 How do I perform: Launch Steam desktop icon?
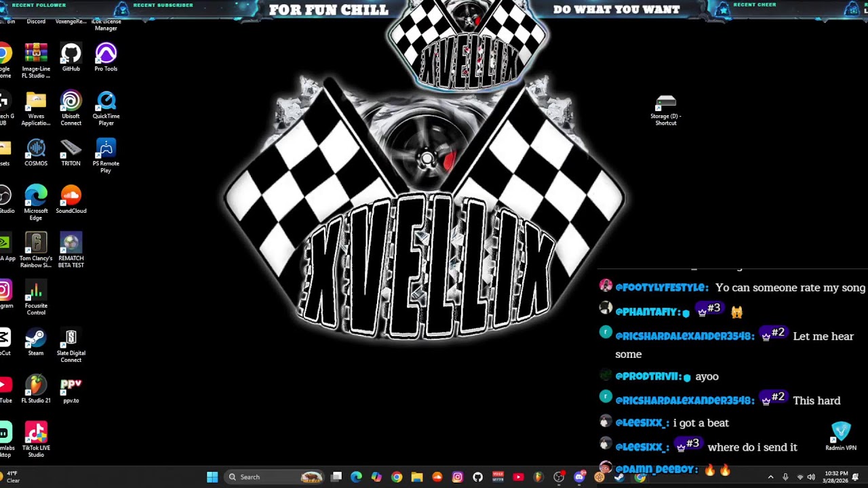(36, 342)
